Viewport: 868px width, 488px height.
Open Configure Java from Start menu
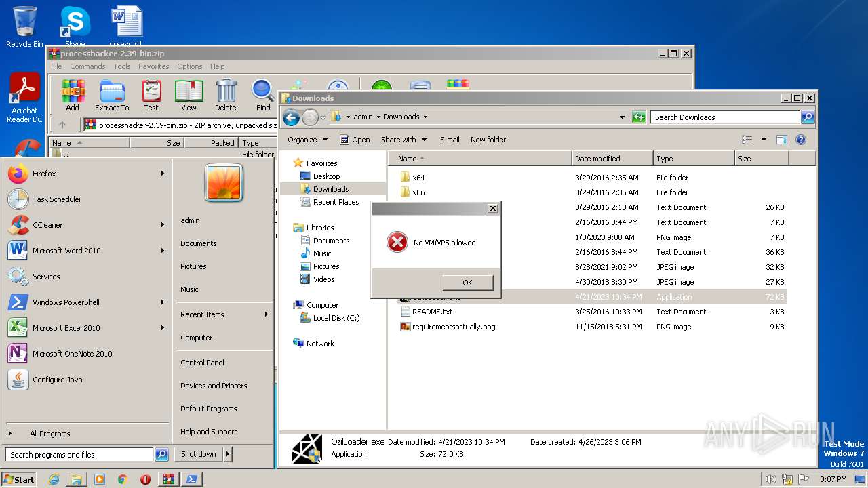coord(86,380)
